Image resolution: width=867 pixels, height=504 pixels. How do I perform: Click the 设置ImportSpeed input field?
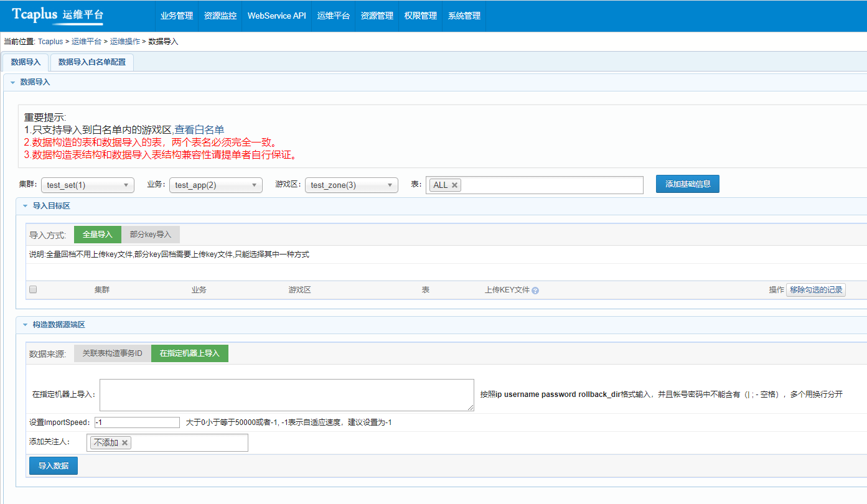[138, 422]
